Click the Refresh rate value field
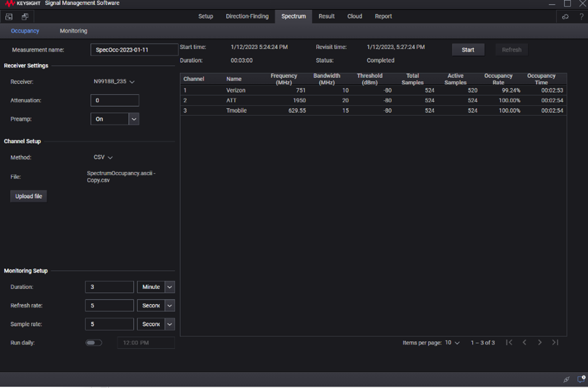Image resolution: width=588 pixels, height=388 pixels. click(x=109, y=306)
